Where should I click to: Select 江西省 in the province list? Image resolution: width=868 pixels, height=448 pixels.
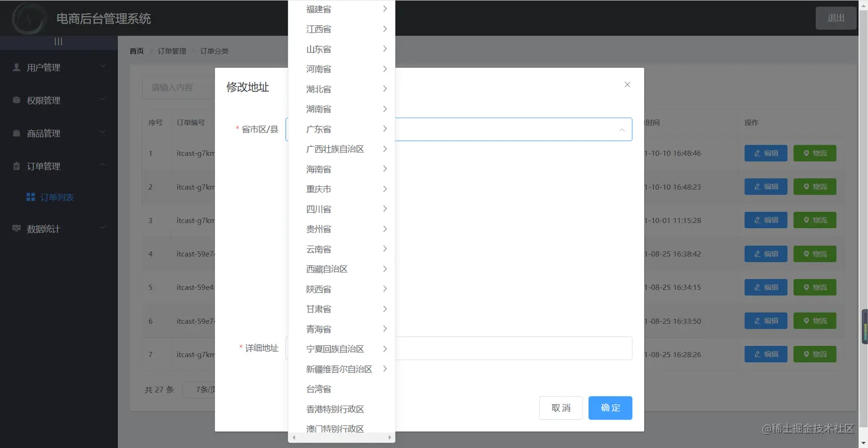point(342,29)
